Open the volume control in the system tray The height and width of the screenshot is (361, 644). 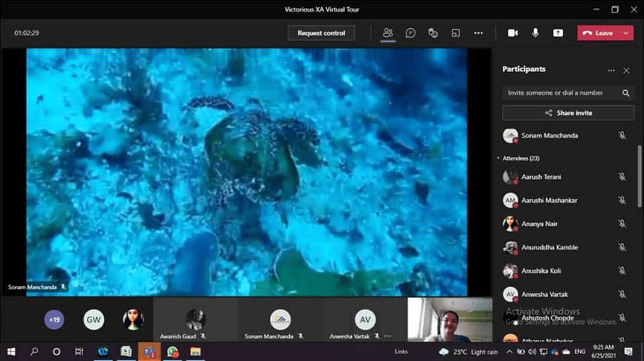(x=532, y=351)
